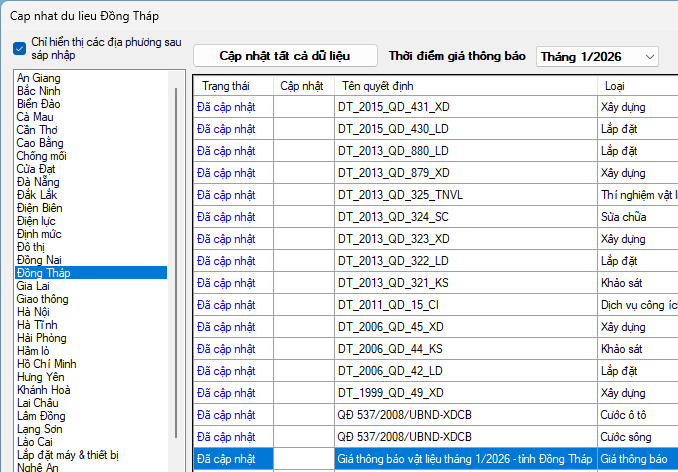678x472 pixels.
Task: Click the Cập nhật cell for DT_2006_QD_45_XD
Action: [x=303, y=327]
